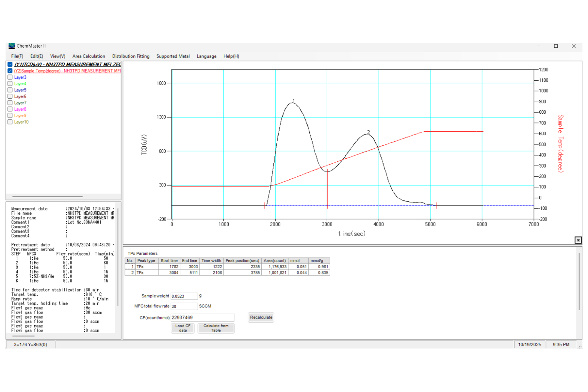Open the Distribution Fitting menu
This screenshot has width=588, height=392.
[x=131, y=56]
